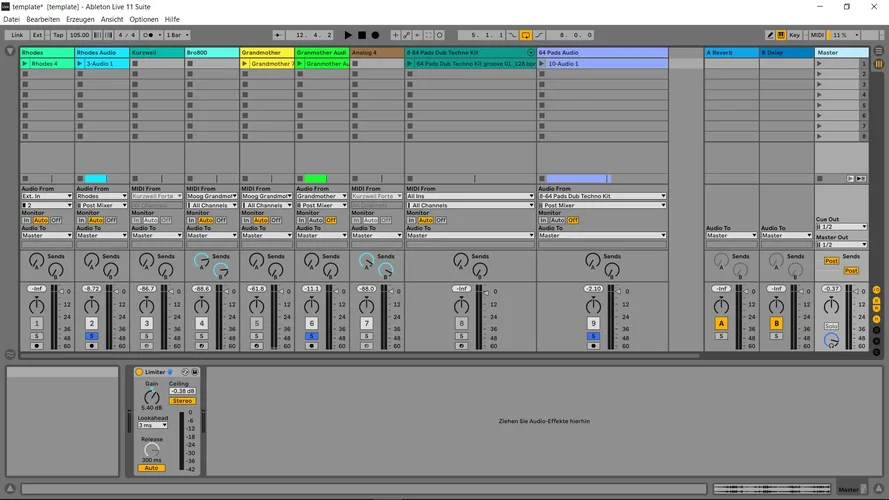The height and width of the screenshot is (500, 889).
Task: Click the Limiter save preset icon
Action: click(195, 372)
